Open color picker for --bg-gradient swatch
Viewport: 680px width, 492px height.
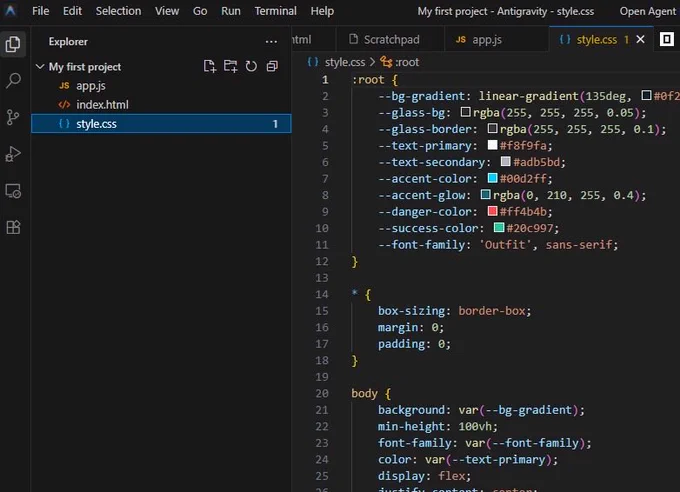click(x=646, y=95)
